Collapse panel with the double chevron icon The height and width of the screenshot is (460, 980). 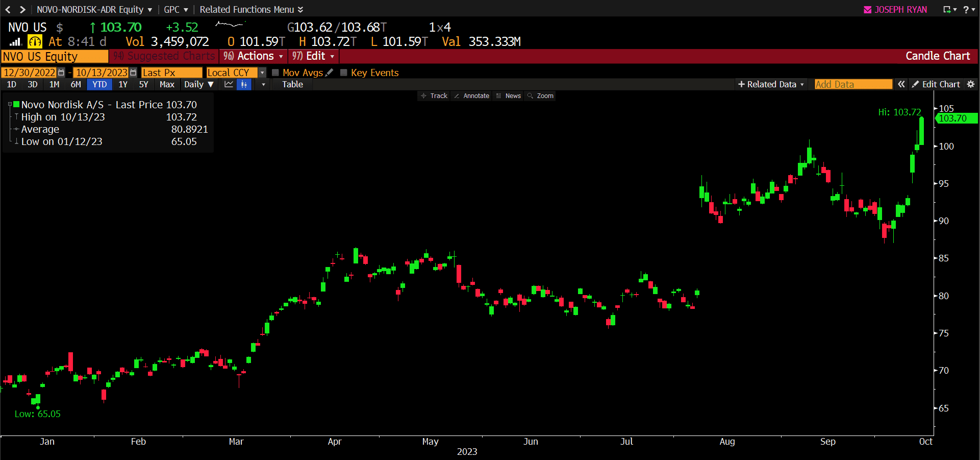click(x=901, y=84)
